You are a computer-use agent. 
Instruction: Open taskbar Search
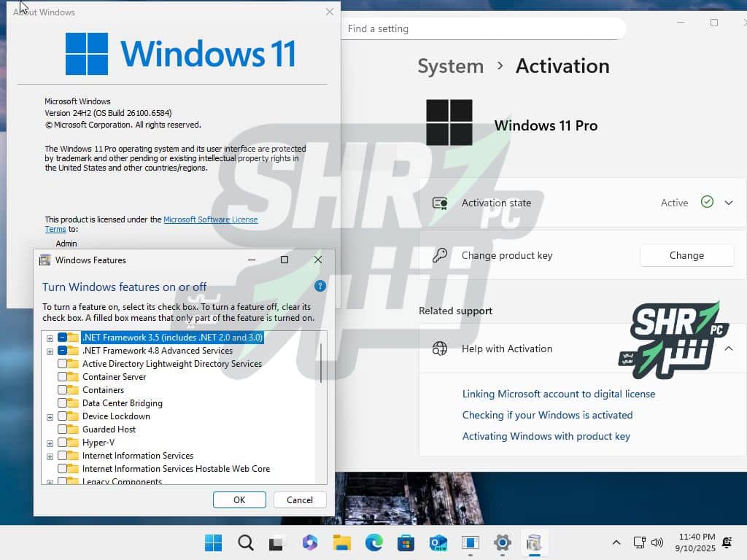tap(245, 542)
